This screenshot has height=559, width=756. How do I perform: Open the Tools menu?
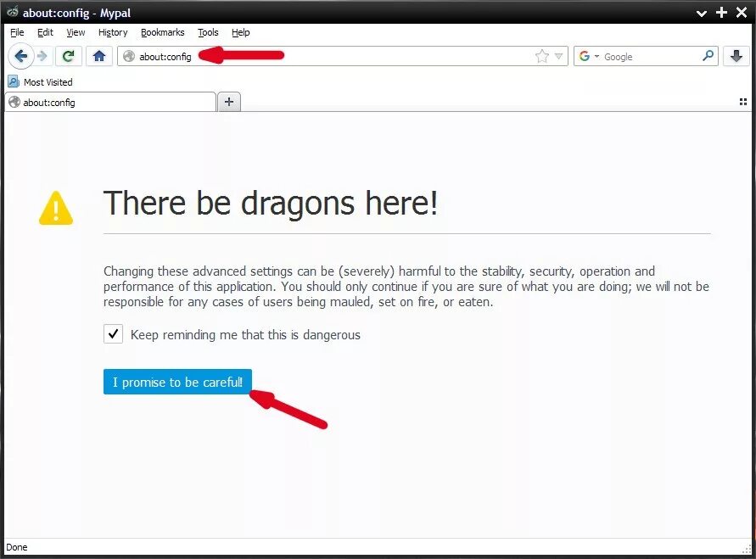pyautogui.click(x=208, y=32)
